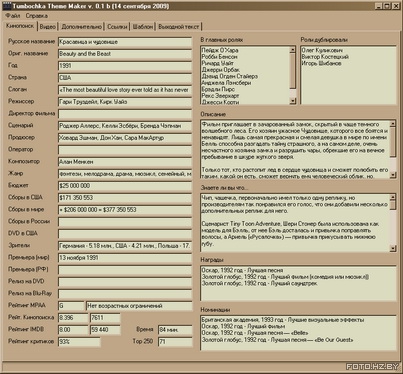Focus the Год field containing 1991
Screen dimensions: 403x374
coord(125,66)
